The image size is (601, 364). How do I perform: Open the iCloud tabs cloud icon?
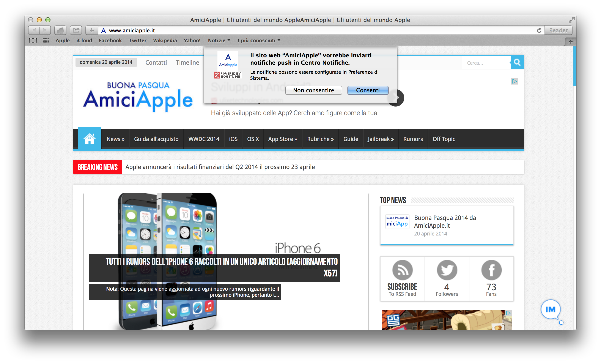(x=60, y=30)
